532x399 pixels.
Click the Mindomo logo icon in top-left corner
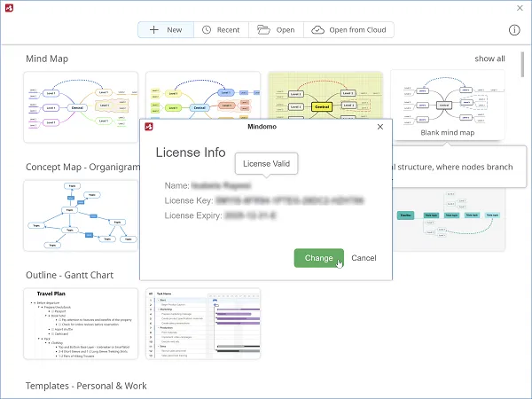point(10,8)
